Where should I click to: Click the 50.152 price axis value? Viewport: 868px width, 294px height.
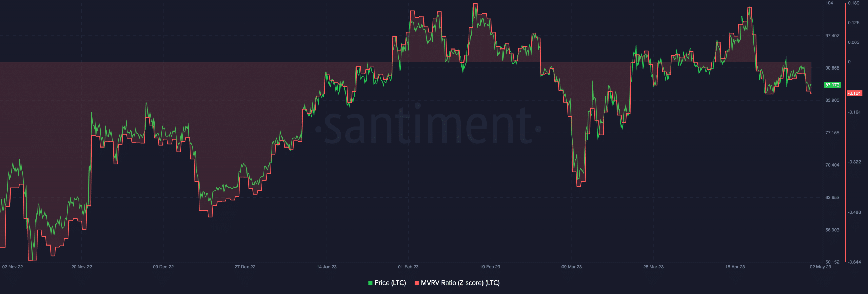pos(832,262)
